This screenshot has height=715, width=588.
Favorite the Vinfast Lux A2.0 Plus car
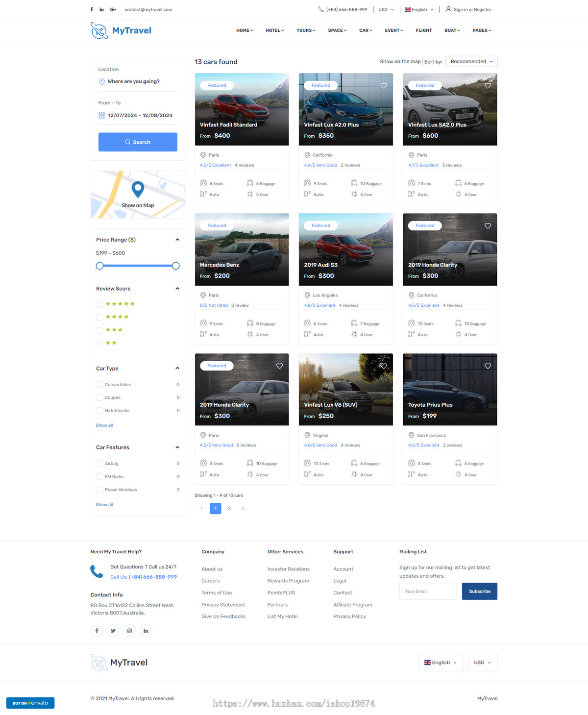pyautogui.click(x=384, y=86)
